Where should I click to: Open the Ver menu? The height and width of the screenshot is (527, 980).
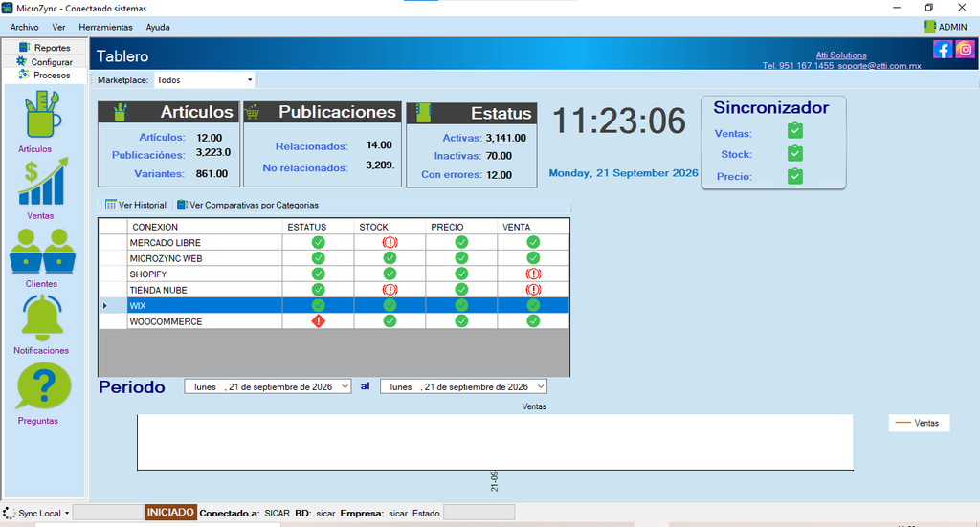[58, 27]
